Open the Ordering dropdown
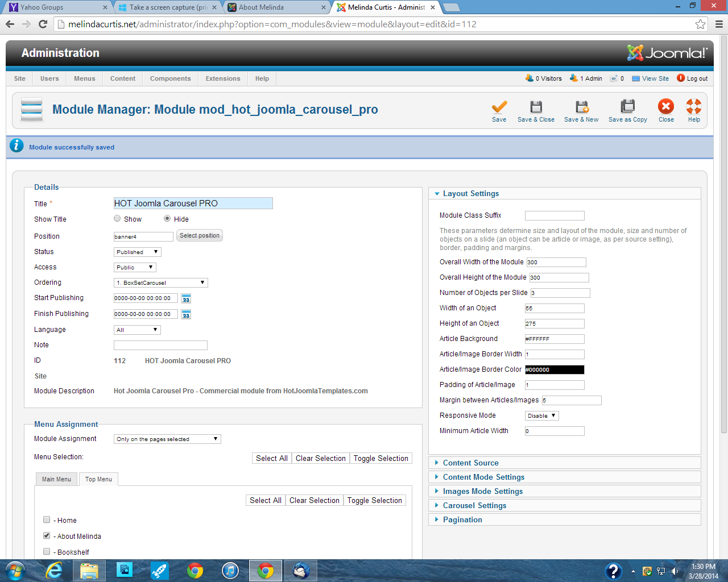This screenshot has width=728, height=582. coord(161,282)
